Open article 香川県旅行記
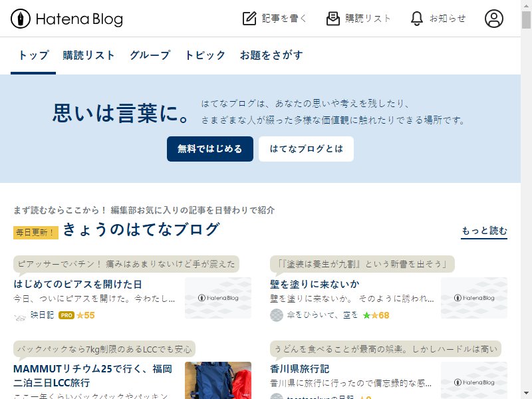This screenshot has width=532, height=399. click(x=300, y=369)
